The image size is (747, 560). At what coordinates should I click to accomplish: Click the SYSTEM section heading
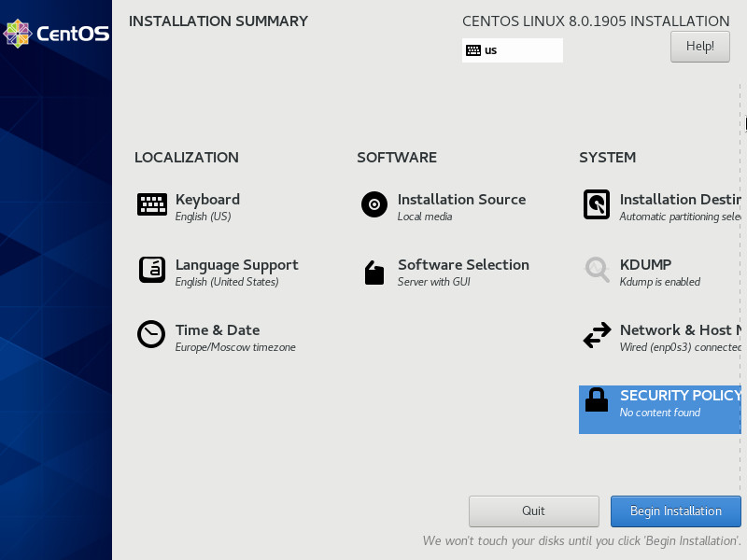(x=608, y=158)
